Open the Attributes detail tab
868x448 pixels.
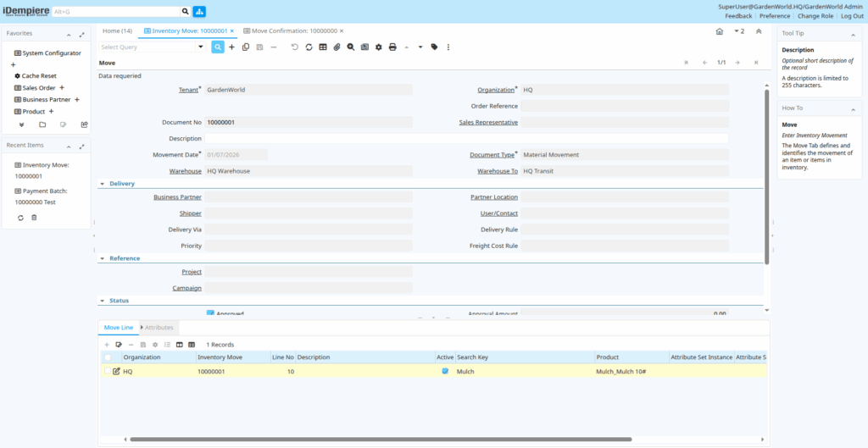pos(159,328)
